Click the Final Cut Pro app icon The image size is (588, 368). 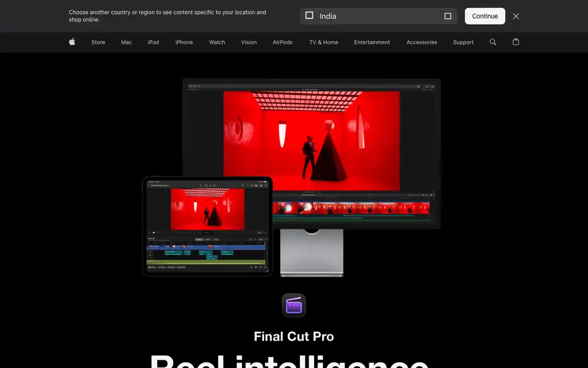pos(293,305)
